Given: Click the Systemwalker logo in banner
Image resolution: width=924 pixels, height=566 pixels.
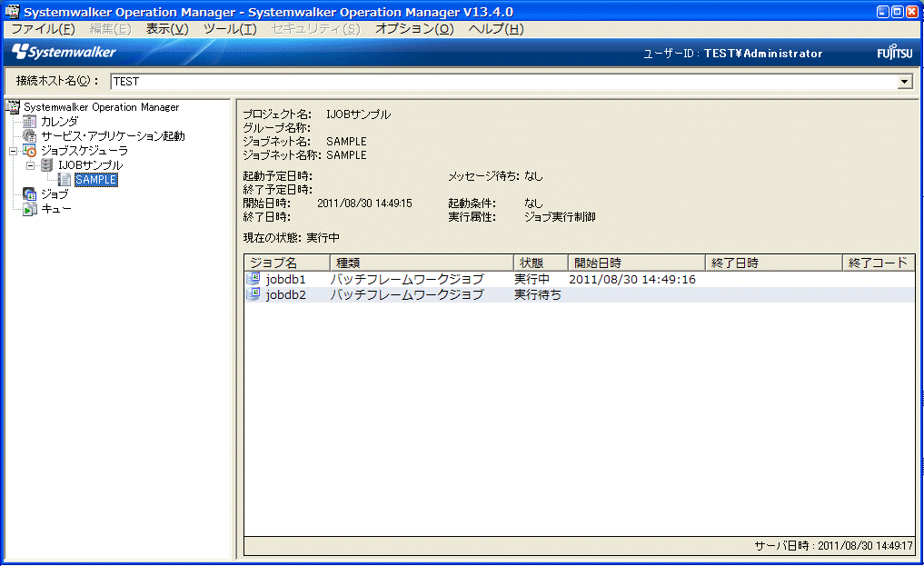Looking at the screenshot, I should [x=64, y=53].
